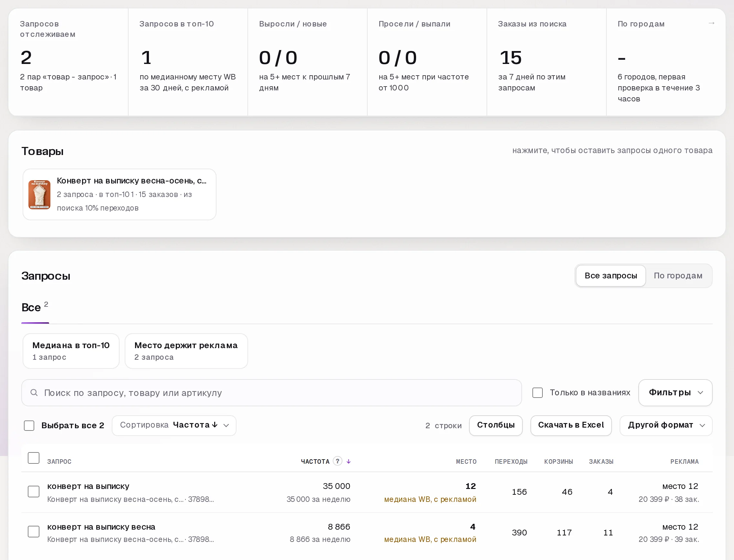Click the frequency help question-mark icon

tap(338, 461)
